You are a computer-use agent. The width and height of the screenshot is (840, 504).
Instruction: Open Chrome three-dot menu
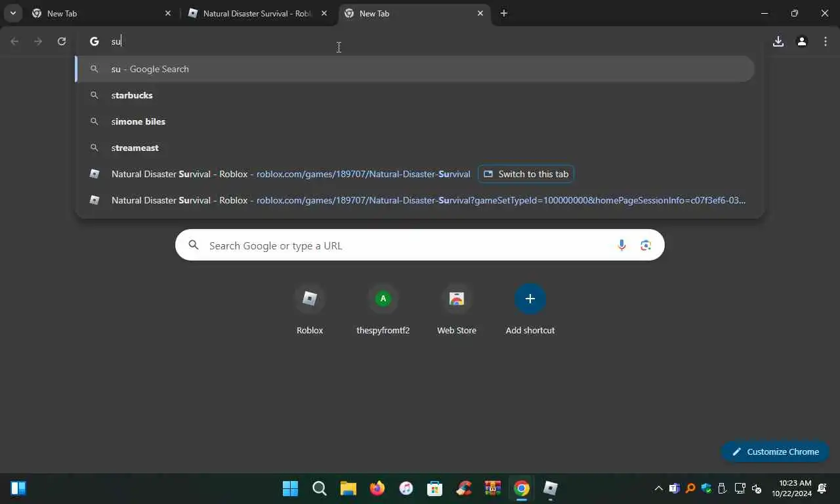[825, 41]
